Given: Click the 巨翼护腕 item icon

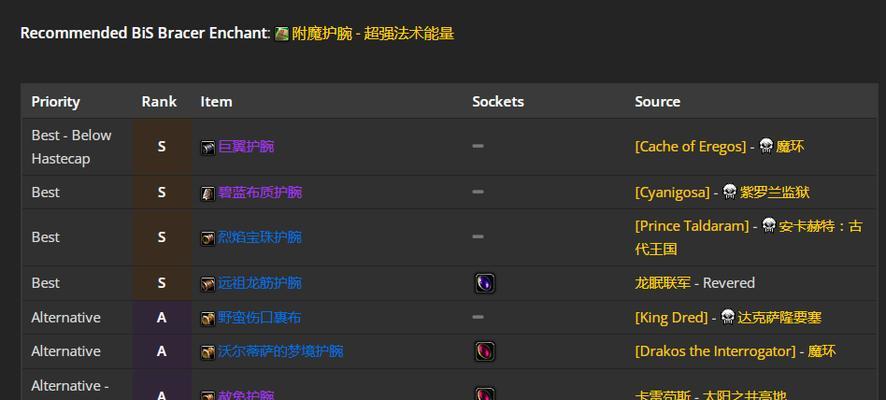Looking at the screenshot, I should [208, 147].
